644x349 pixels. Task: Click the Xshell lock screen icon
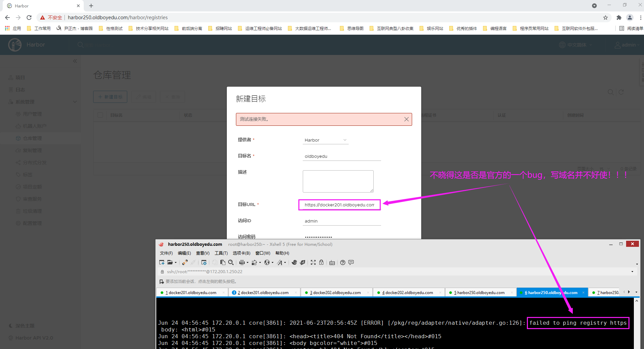pyautogui.click(x=321, y=262)
